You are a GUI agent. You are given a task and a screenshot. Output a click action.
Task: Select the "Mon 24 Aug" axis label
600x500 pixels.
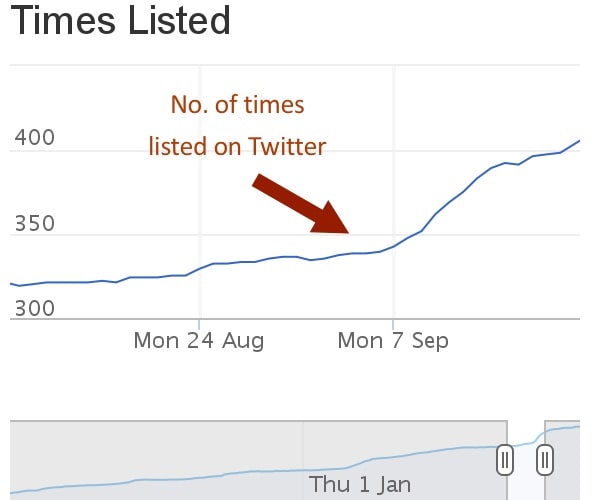click(199, 341)
